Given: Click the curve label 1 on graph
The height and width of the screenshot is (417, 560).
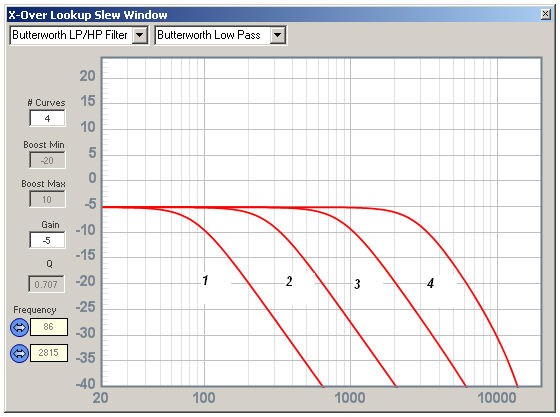Looking at the screenshot, I should pyautogui.click(x=205, y=281).
